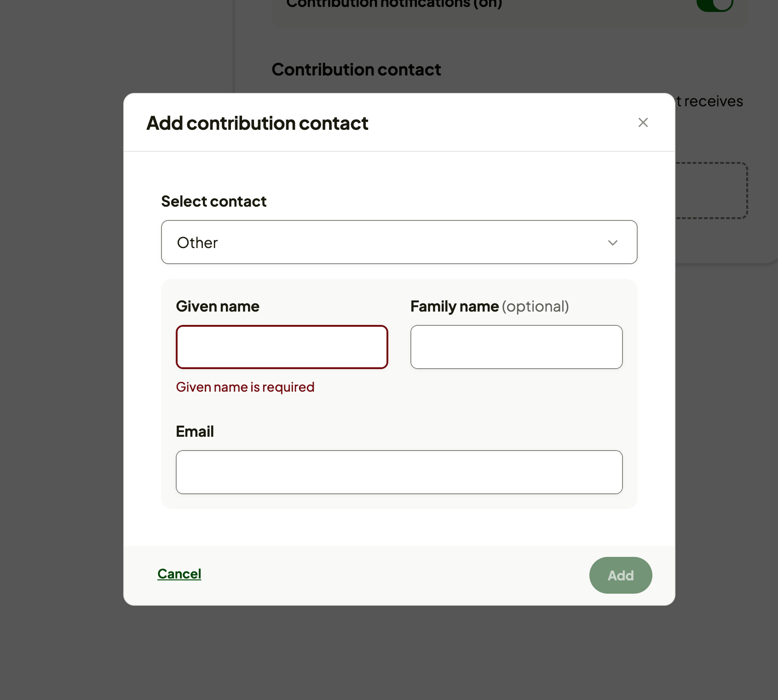The image size is (778, 700).
Task: Click the chevron on the Select contact dropdown
Action: click(x=612, y=243)
